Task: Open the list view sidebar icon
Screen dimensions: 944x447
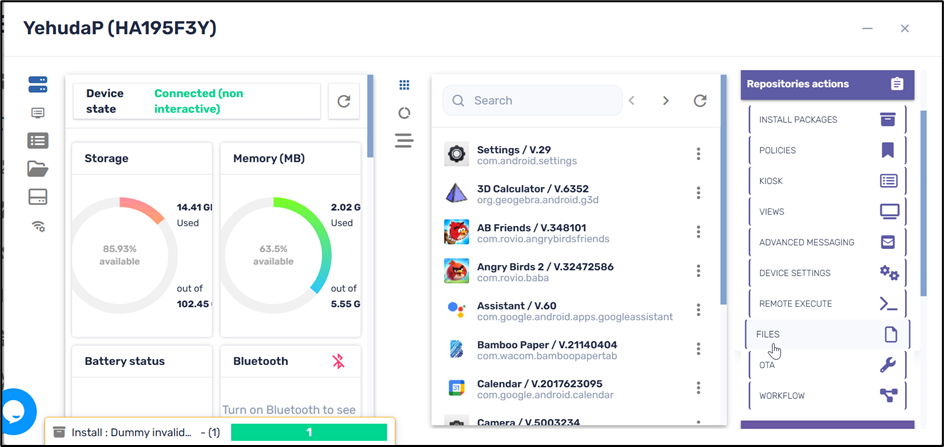Action: coord(38,141)
